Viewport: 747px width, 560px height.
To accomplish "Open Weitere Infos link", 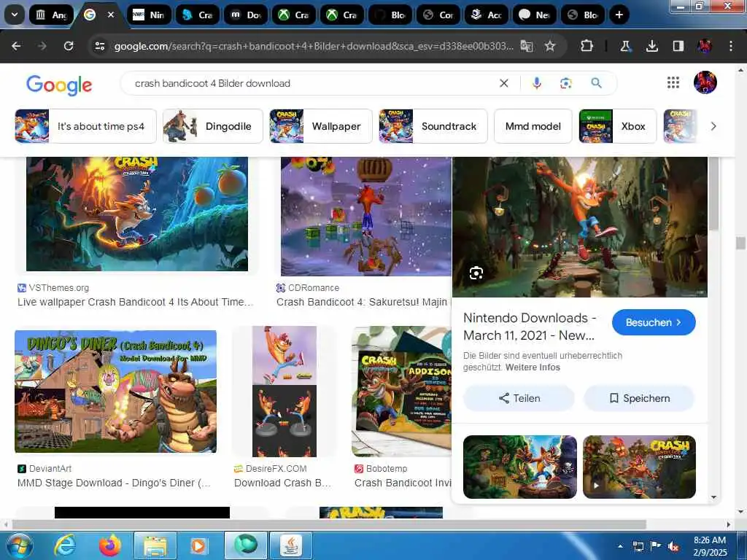I will pos(533,367).
